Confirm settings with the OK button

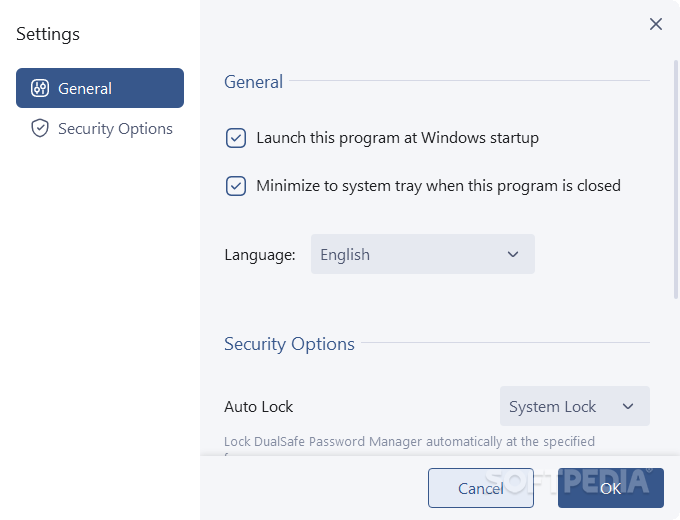pyautogui.click(x=611, y=488)
